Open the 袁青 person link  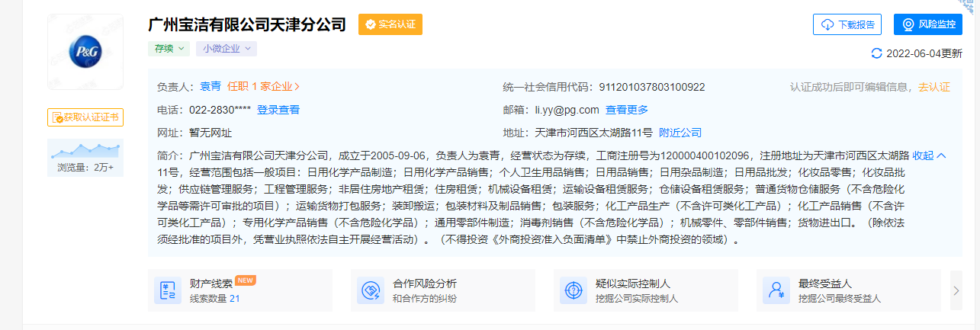click(x=210, y=87)
